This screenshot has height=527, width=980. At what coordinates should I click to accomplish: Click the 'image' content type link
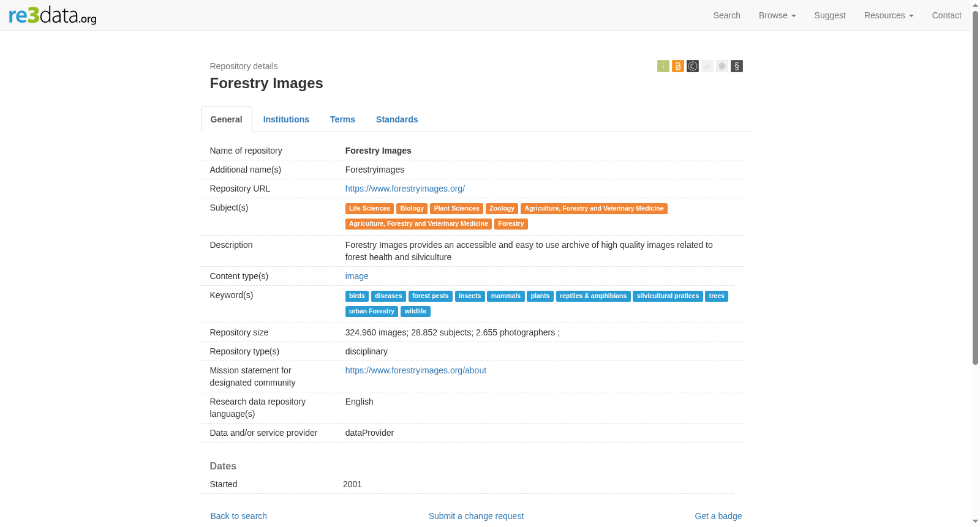coord(357,276)
